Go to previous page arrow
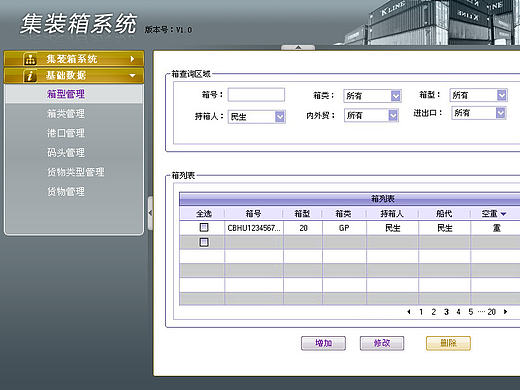This screenshot has height=390, width=520. coord(409,312)
